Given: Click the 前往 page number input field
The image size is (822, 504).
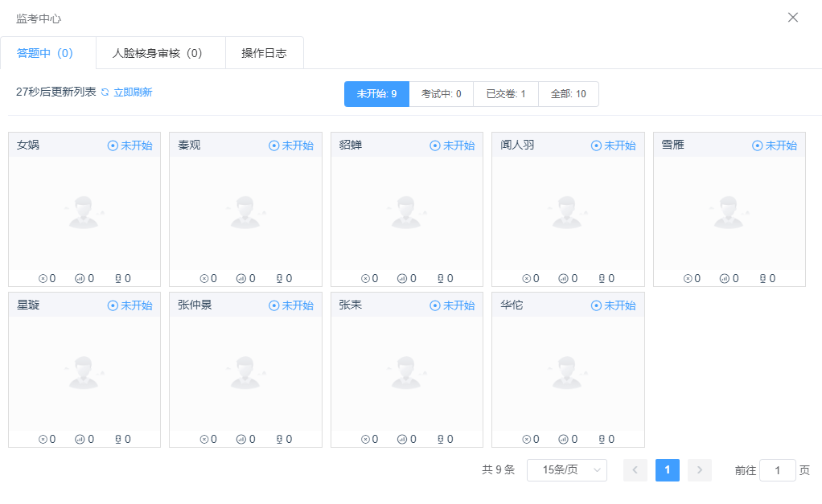Looking at the screenshot, I should point(777,470).
